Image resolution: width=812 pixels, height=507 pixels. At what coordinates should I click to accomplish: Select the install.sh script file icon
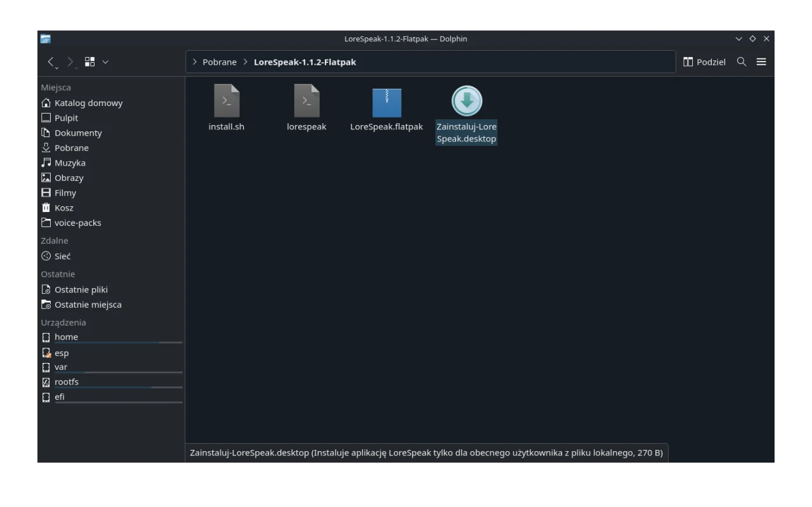click(226, 100)
